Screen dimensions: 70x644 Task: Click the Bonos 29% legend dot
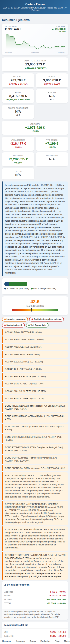coord(32,289)
